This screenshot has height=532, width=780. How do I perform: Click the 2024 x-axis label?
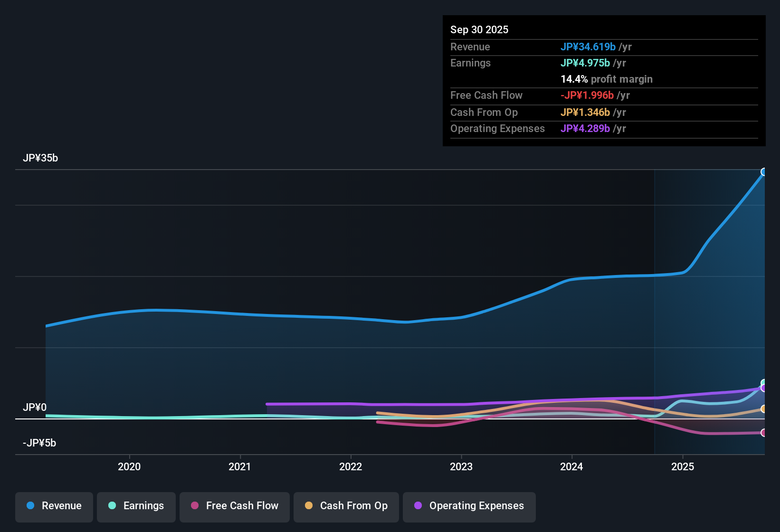click(571, 466)
